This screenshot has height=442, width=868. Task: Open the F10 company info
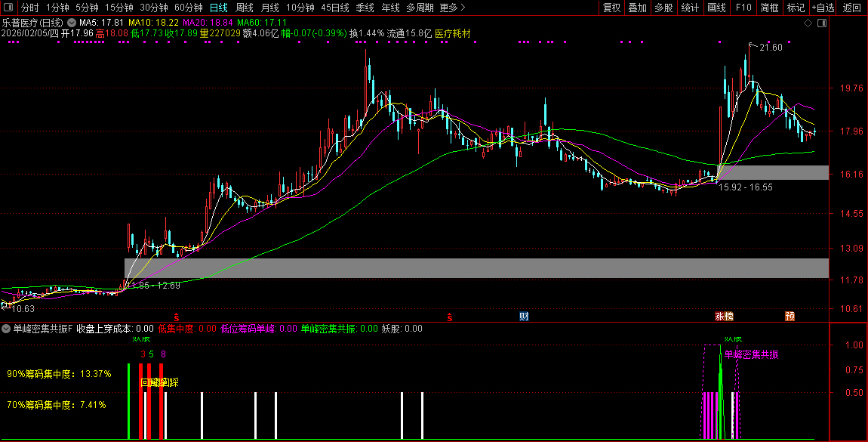click(743, 8)
